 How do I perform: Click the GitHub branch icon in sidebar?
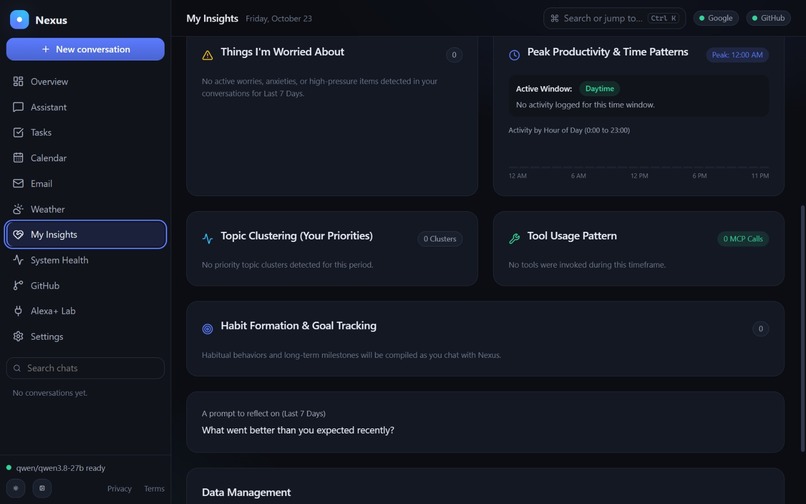click(18, 285)
